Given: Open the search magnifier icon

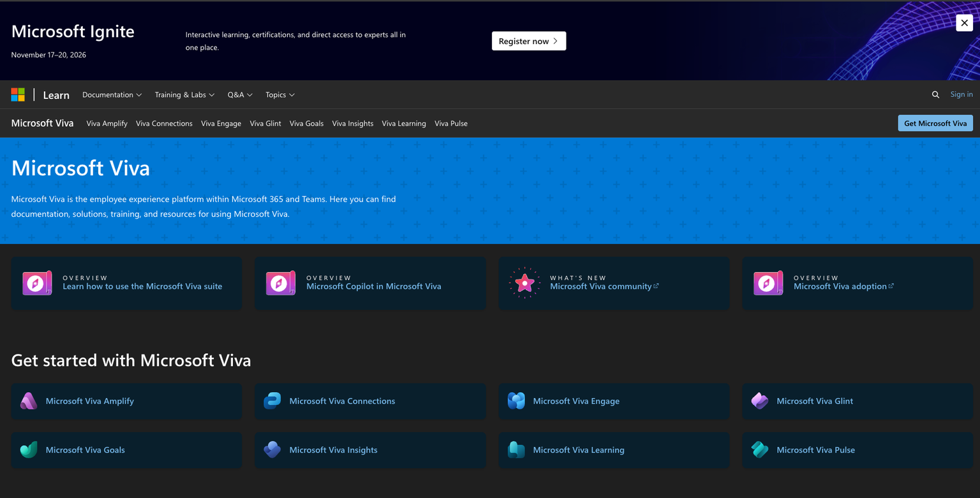Looking at the screenshot, I should (935, 94).
